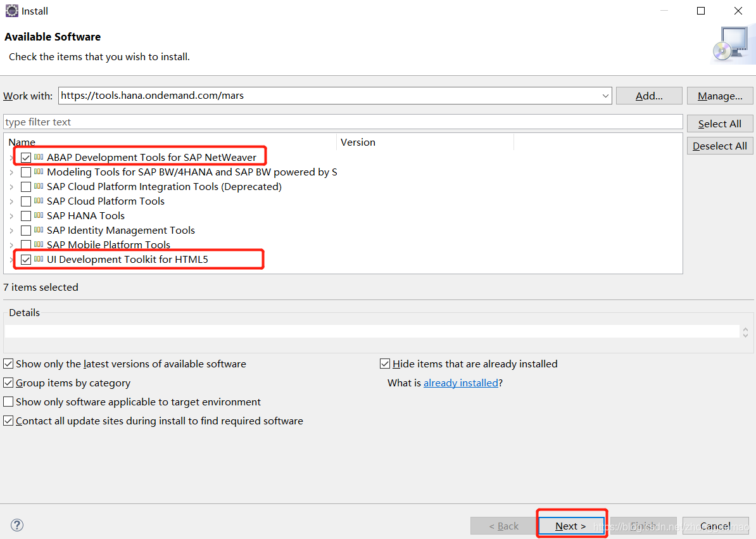Image resolution: width=756 pixels, height=539 pixels.
Task: Open the Manage... sites button
Action: point(720,96)
